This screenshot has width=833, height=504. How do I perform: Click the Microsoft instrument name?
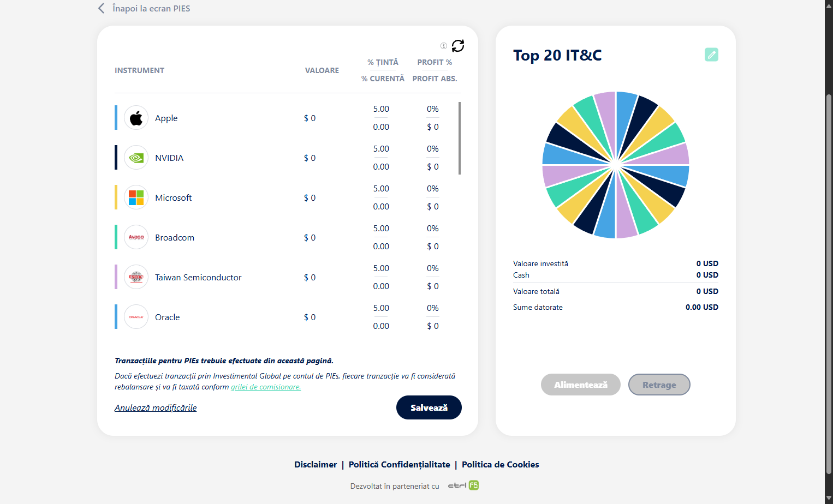(173, 198)
